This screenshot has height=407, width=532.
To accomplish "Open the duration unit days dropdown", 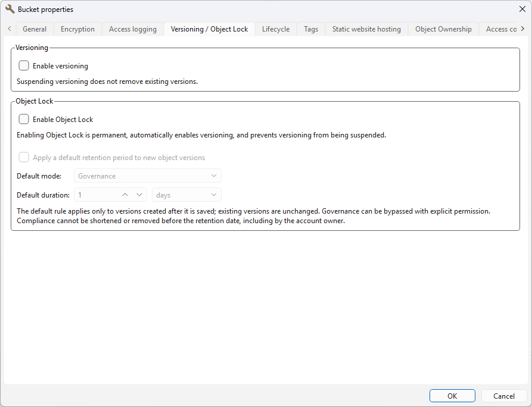I will [x=186, y=195].
